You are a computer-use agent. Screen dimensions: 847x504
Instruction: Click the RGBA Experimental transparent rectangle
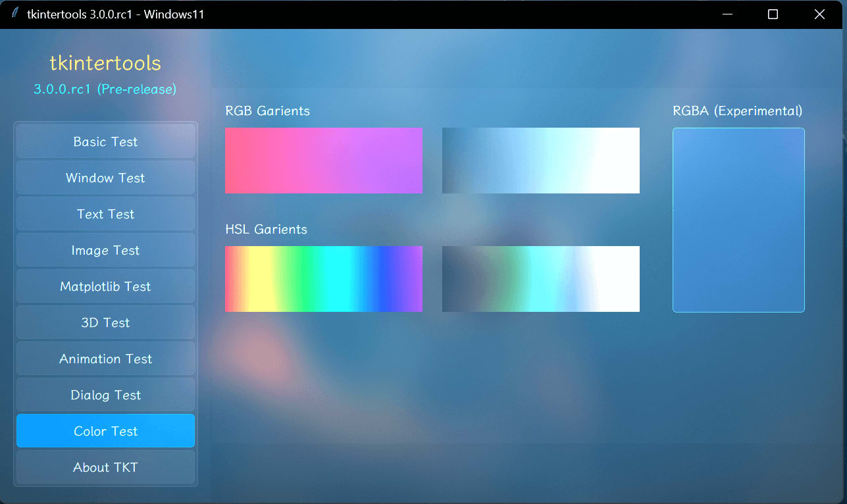[738, 220]
